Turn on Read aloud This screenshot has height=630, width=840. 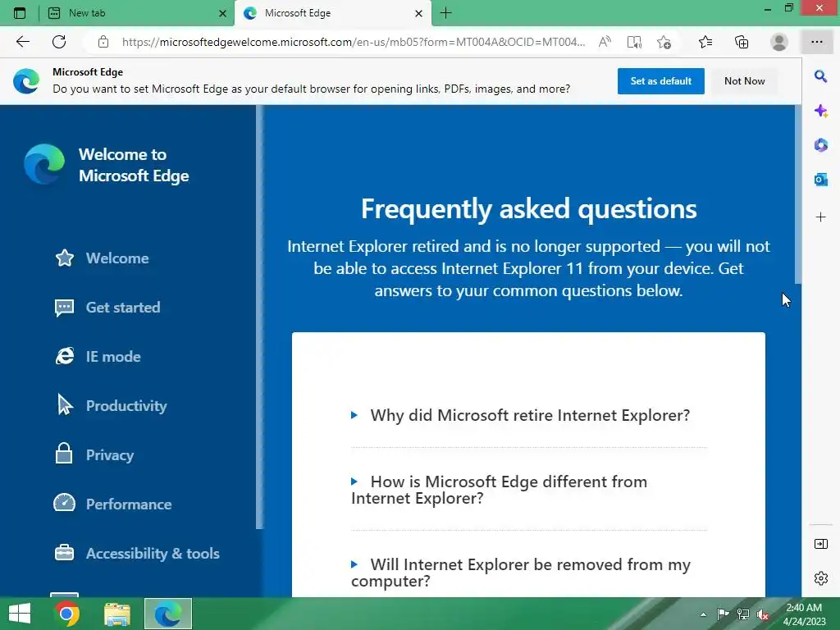pos(605,42)
